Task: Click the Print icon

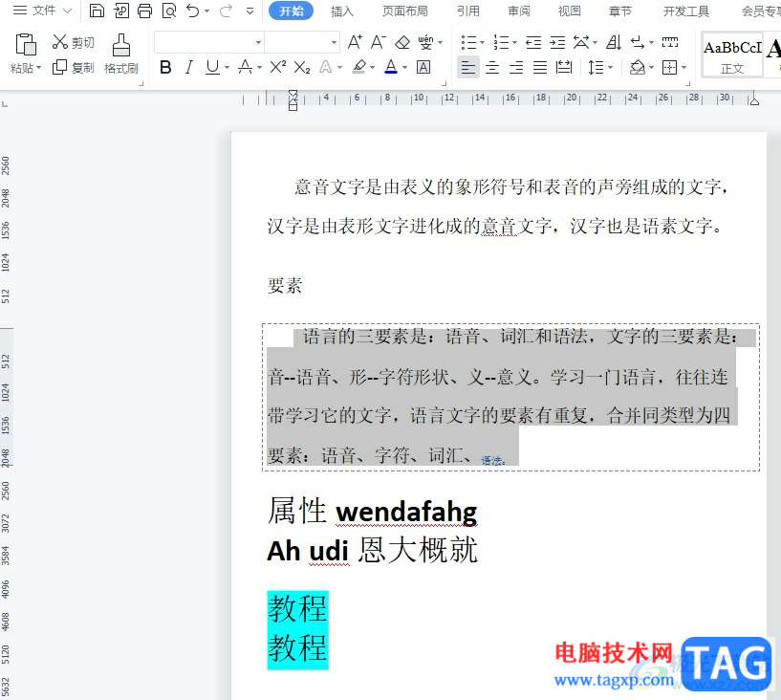Action: pyautogui.click(x=145, y=11)
